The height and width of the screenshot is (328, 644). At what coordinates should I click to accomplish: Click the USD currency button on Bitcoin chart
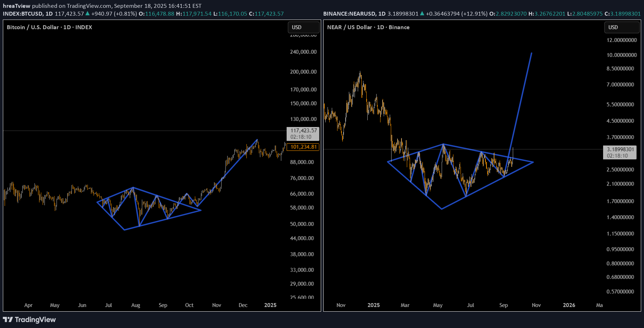click(304, 27)
